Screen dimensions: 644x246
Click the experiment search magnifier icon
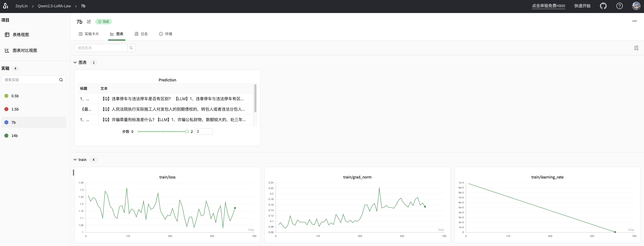coord(61,80)
